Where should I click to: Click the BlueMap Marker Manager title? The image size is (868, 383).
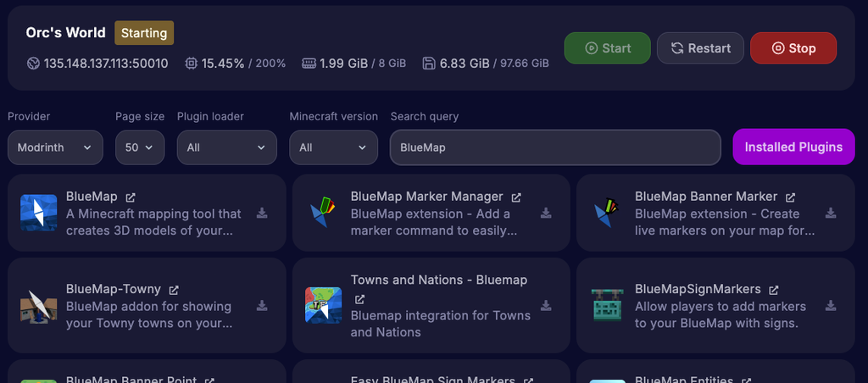[x=427, y=197]
